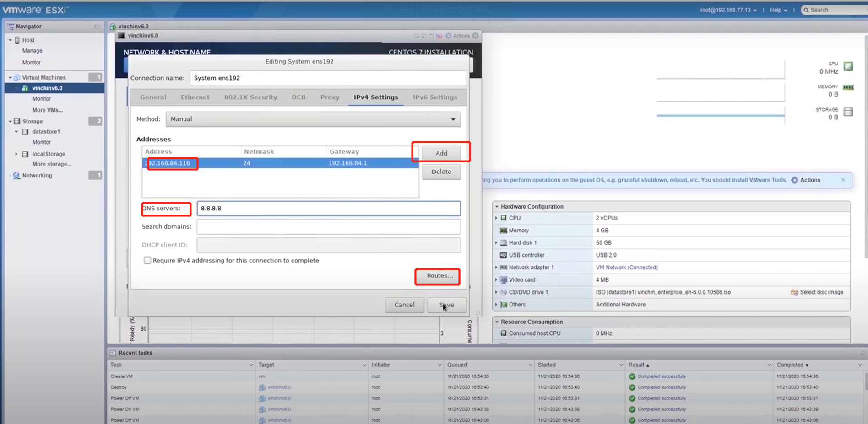This screenshot has width=868, height=424.
Task: Collapse the Virtual Machines tree node
Action: coord(10,77)
